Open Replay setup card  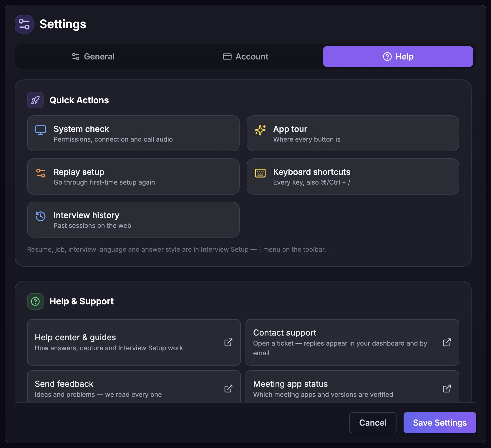tap(133, 177)
